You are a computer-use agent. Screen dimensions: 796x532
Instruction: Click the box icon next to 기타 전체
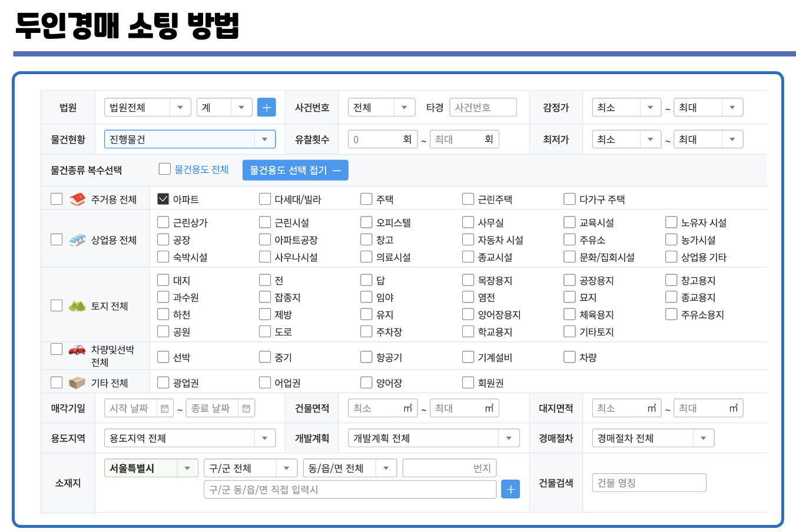click(77, 382)
